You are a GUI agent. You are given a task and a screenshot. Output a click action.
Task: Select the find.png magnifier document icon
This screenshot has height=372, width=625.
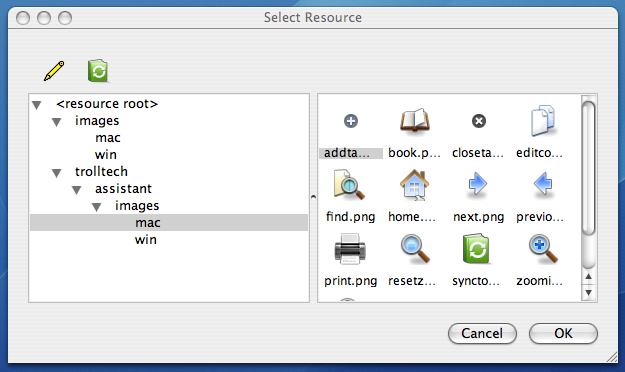click(349, 185)
